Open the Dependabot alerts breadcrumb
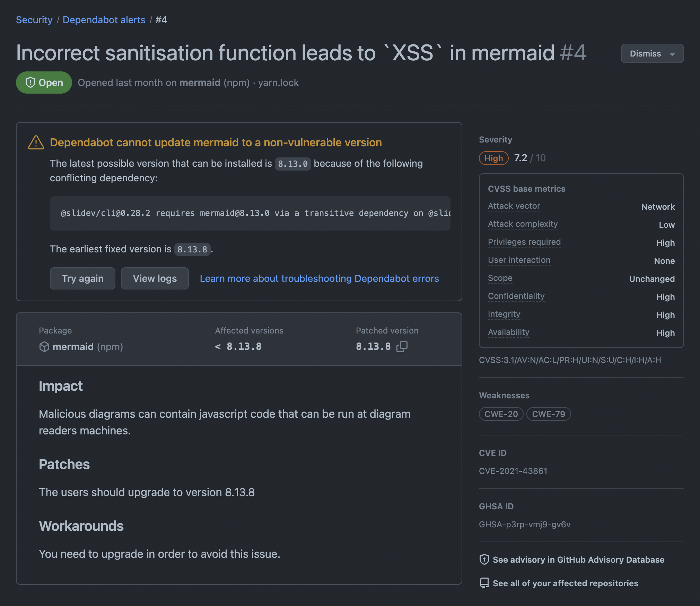 pos(104,20)
